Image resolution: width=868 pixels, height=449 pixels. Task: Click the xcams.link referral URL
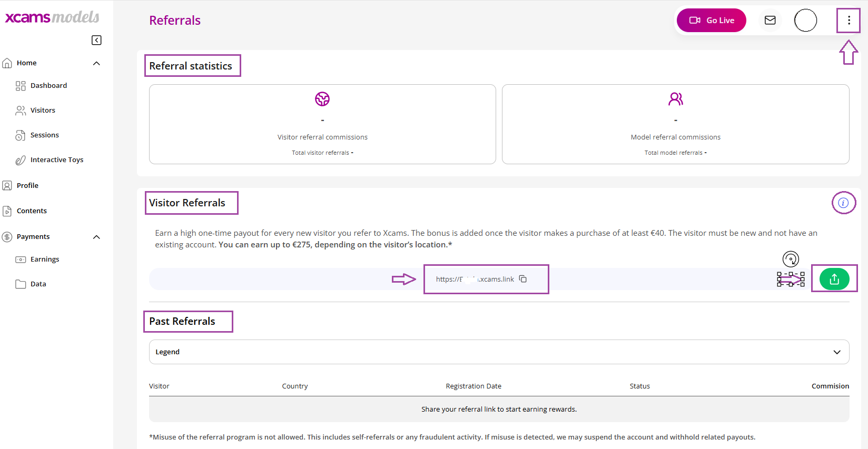(475, 279)
